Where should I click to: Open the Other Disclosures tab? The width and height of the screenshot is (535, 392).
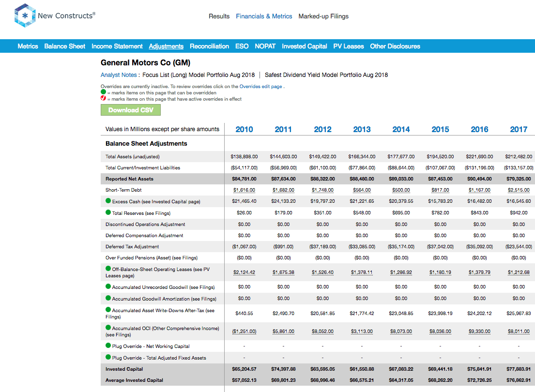[x=395, y=46]
